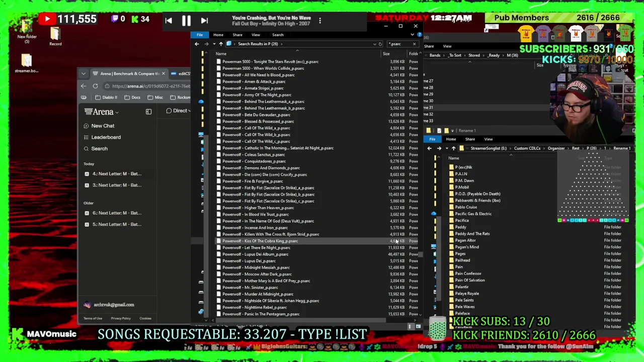Image resolution: width=644 pixels, height=362 pixels.
Task: Open Search tab in search results Explorer
Action: coord(278,35)
